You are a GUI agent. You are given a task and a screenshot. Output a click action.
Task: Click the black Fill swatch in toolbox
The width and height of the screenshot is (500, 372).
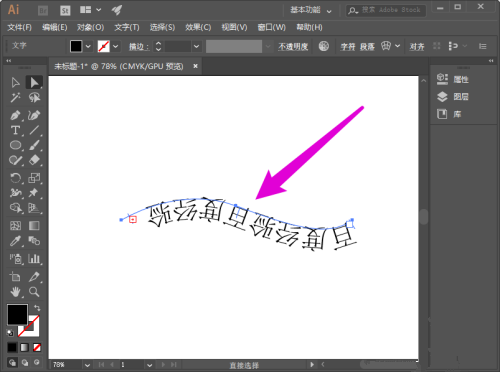click(x=17, y=314)
